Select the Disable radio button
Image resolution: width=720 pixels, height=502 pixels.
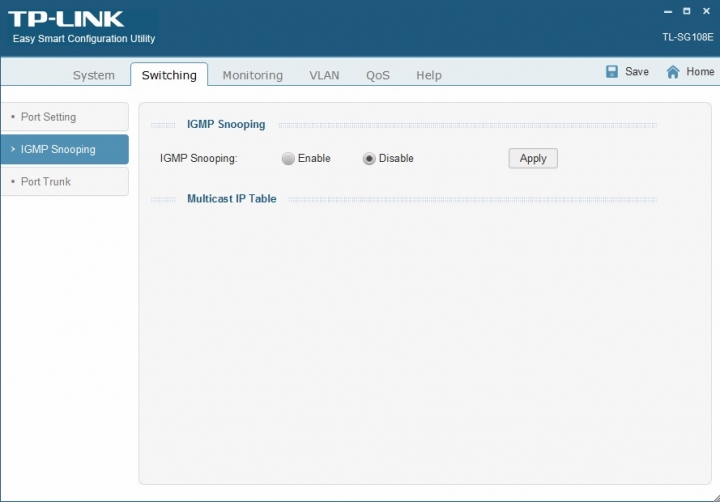(x=369, y=158)
